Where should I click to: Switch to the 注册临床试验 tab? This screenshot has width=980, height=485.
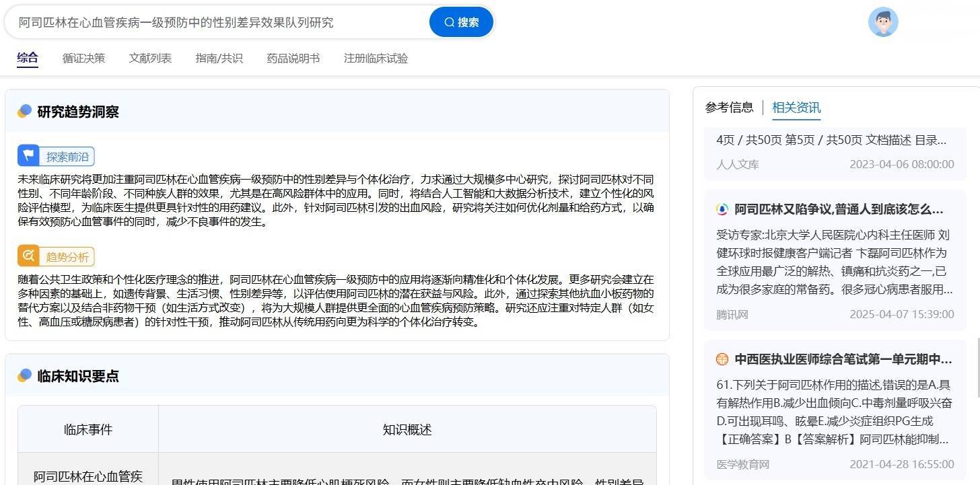point(375,59)
